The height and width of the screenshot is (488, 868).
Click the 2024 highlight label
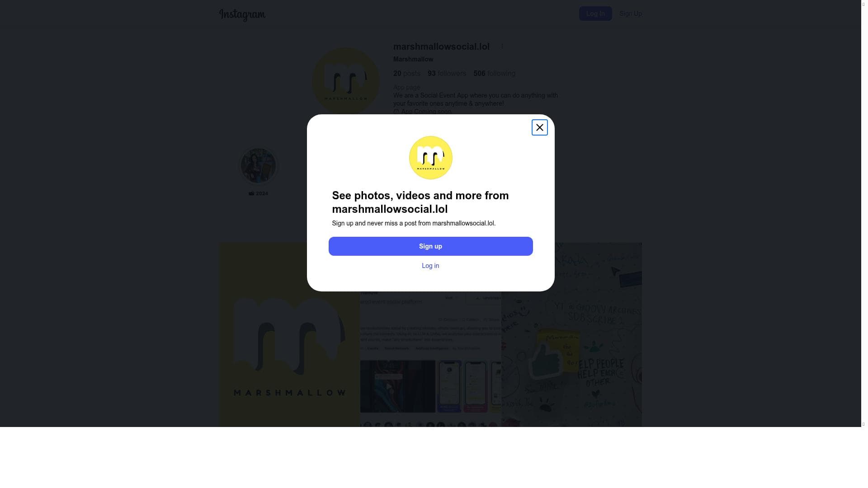(x=258, y=193)
